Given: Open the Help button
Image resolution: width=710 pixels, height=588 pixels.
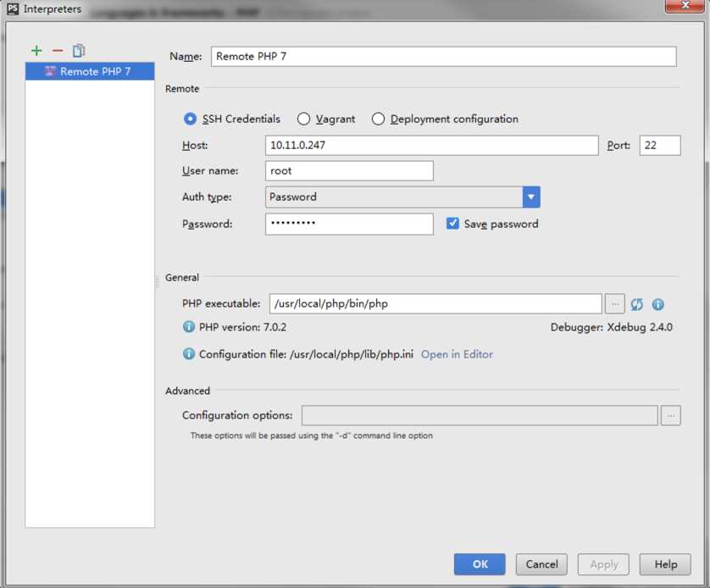Looking at the screenshot, I should coord(665,564).
